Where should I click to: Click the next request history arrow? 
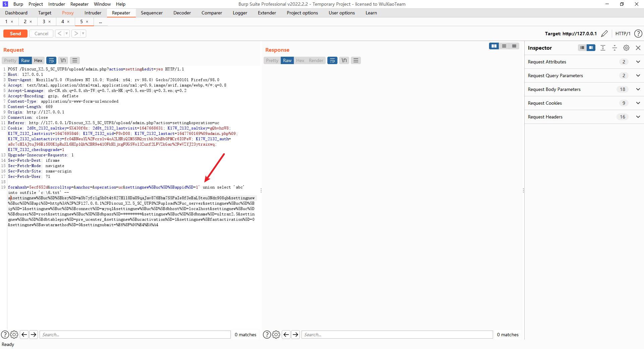coord(76,34)
